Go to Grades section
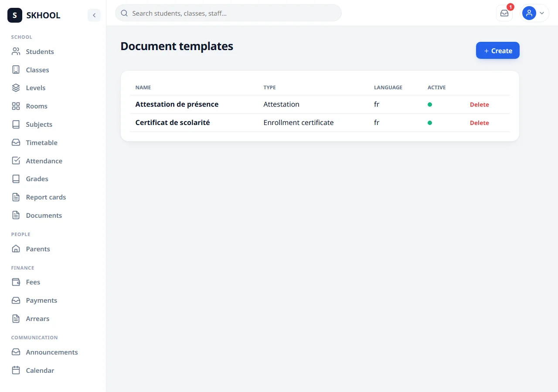This screenshot has width=558, height=392. pos(37,179)
